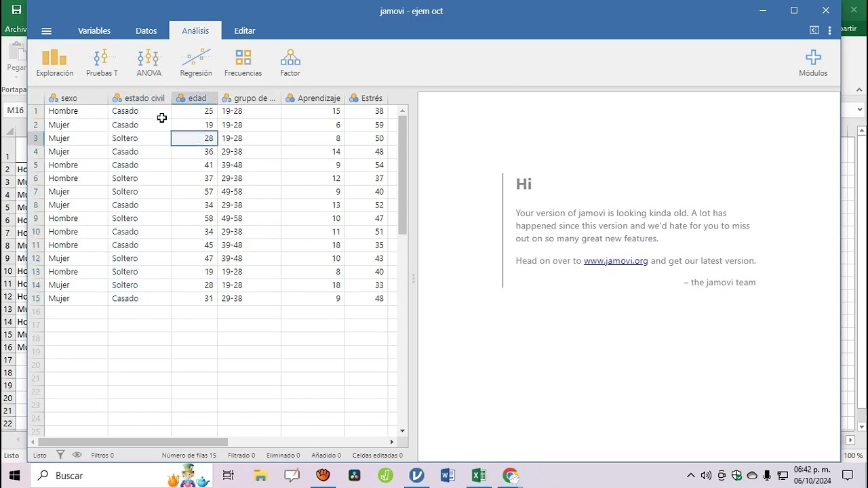Open Excel from the taskbar
Image resolution: width=868 pixels, height=488 pixels.
click(479, 476)
